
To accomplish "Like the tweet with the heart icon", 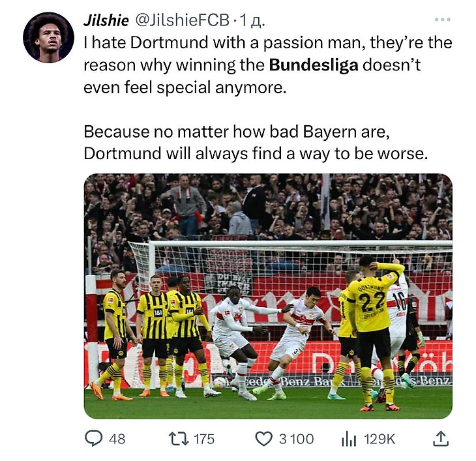I will coord(263,439).
